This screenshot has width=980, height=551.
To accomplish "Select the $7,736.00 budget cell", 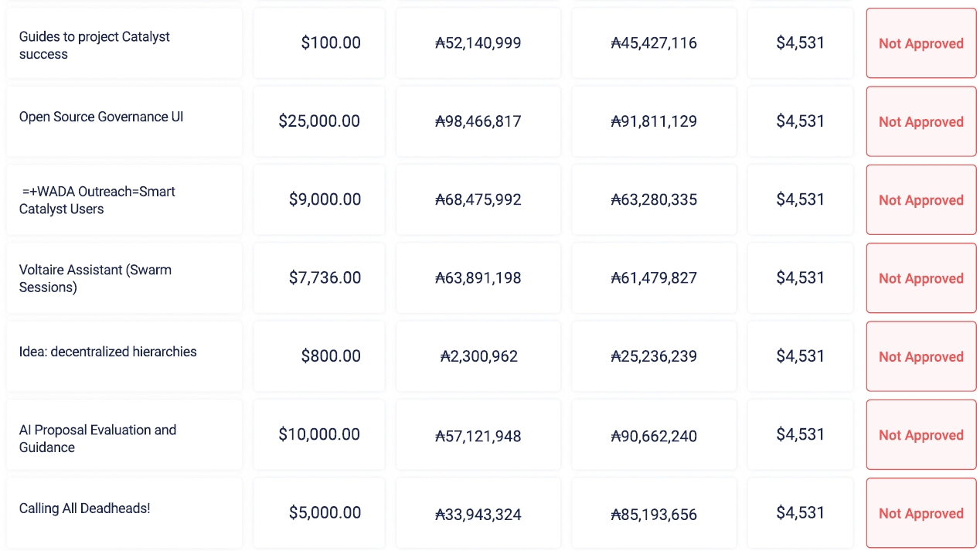I will tap(325, 278).
